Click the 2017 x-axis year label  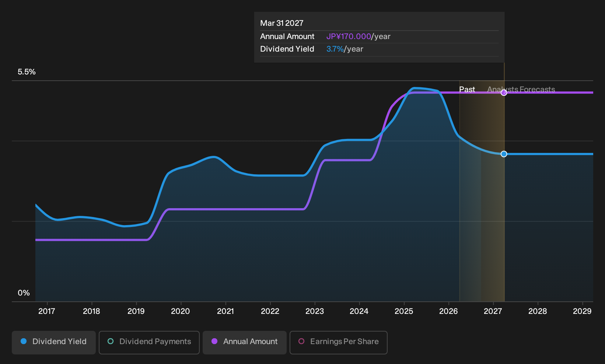tap(47, 311)
